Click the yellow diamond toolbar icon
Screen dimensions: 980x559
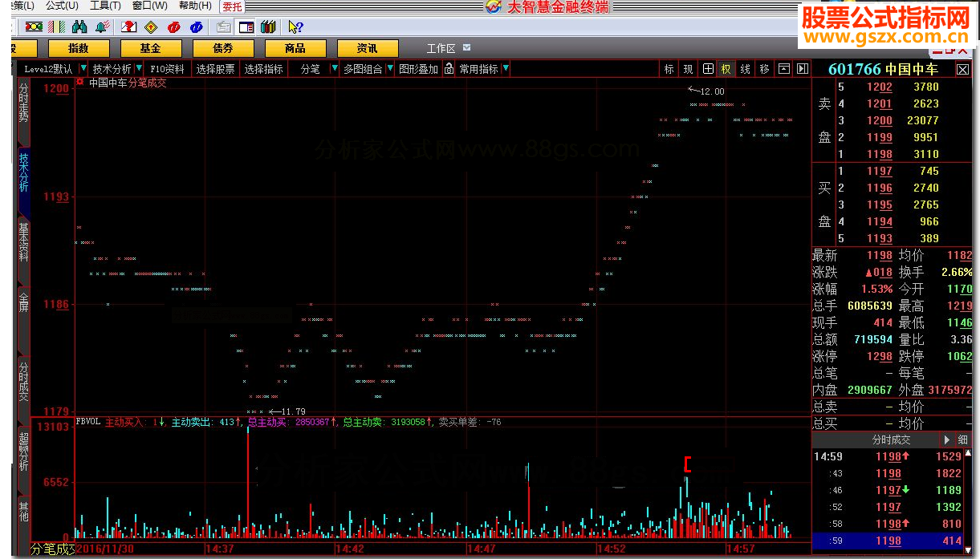[x=151, y=27]
